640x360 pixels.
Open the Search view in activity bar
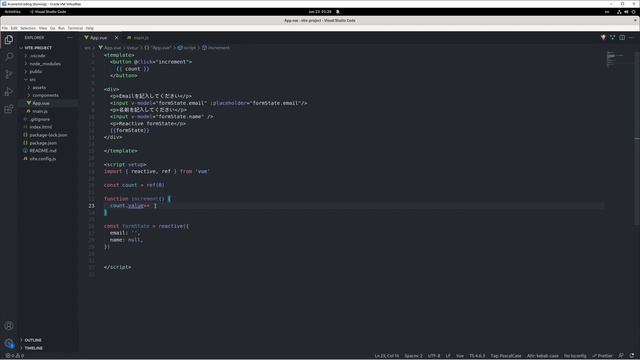point(9,57)
